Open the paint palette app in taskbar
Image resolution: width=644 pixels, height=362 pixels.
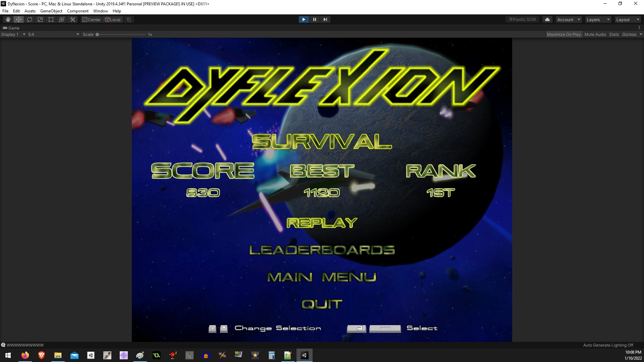pos(140,355)
